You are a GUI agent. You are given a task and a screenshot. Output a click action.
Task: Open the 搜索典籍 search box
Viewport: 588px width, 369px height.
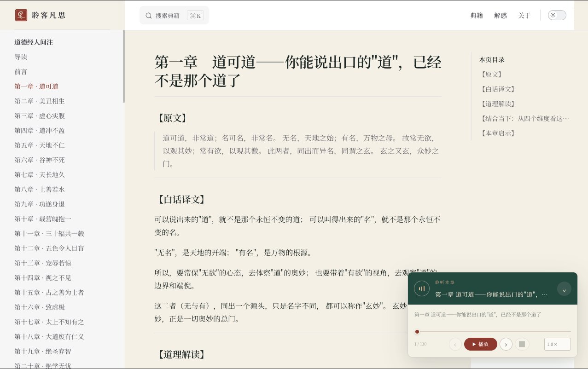[174, 15]
